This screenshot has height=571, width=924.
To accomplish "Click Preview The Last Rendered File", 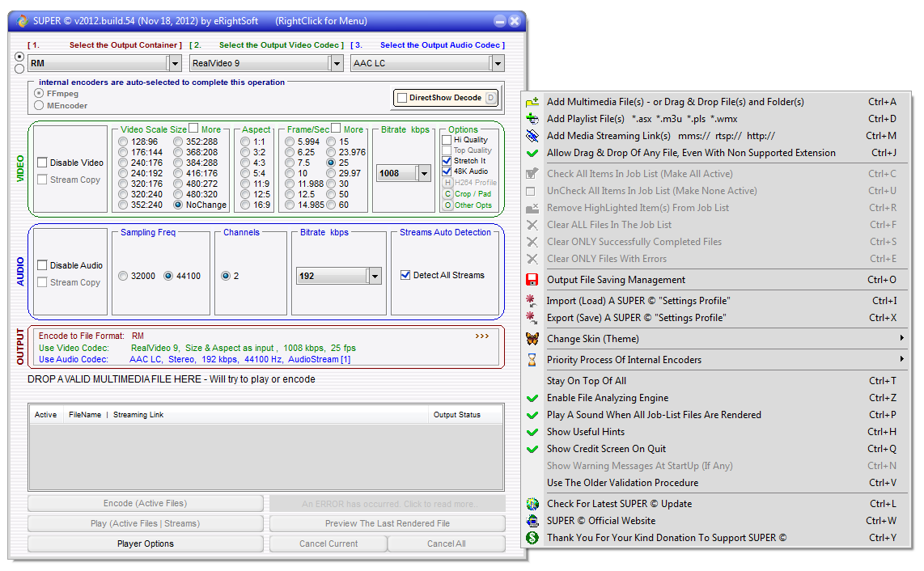I will tap(388, 524).
